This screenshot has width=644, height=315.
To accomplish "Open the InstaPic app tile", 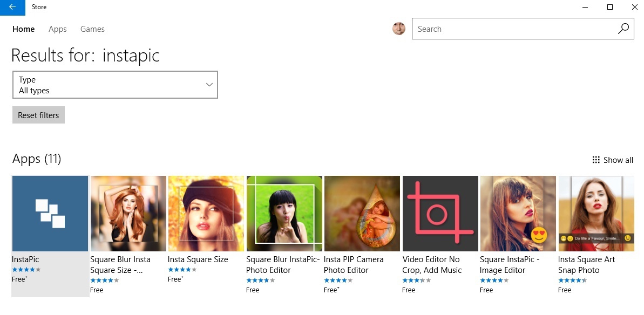I will [50, 214].
